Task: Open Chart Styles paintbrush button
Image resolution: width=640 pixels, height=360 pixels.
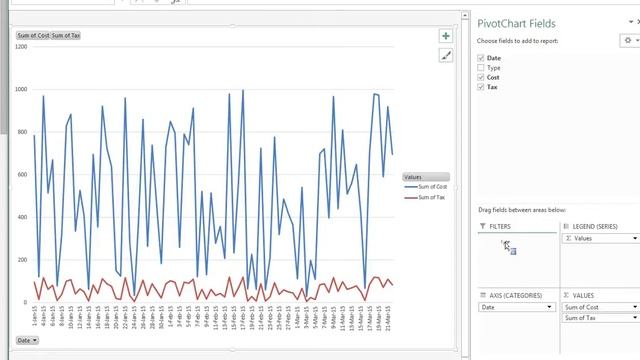Action: click(x=446, y=56)
